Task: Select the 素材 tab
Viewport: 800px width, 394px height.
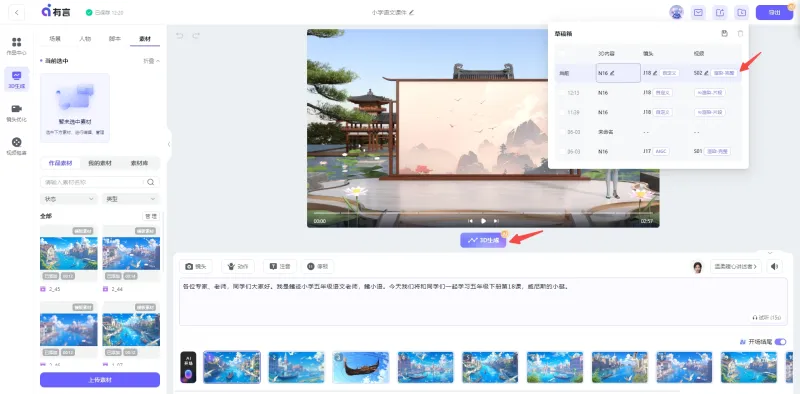Action: pos(145,38)
